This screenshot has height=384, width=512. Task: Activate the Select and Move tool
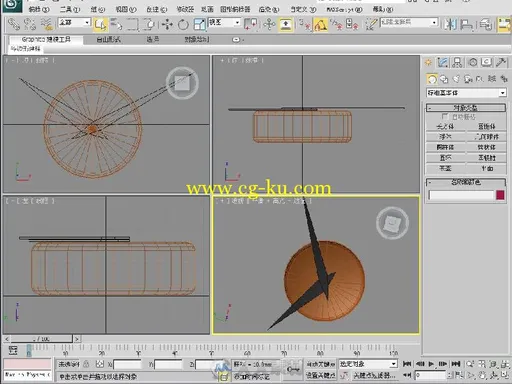pos(167,24)
